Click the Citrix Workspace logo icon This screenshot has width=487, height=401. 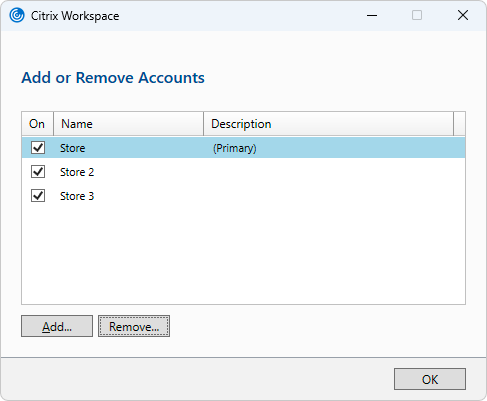click(x=17, y=15)
